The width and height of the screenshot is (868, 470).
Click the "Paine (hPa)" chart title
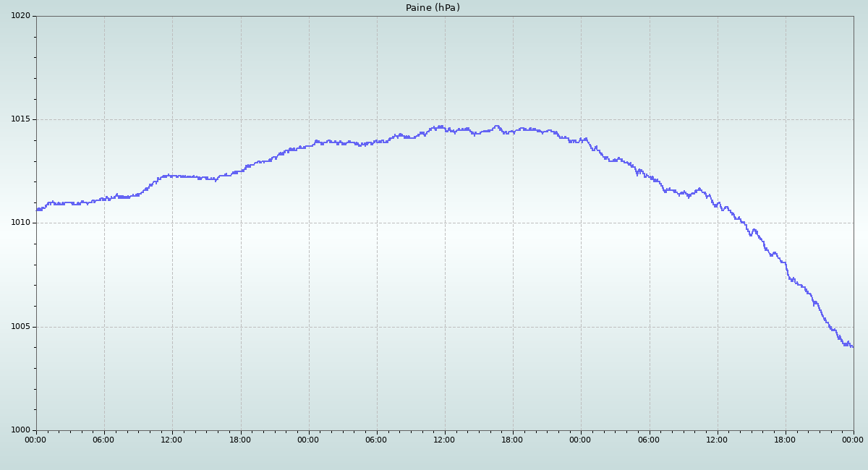[433, 8]
